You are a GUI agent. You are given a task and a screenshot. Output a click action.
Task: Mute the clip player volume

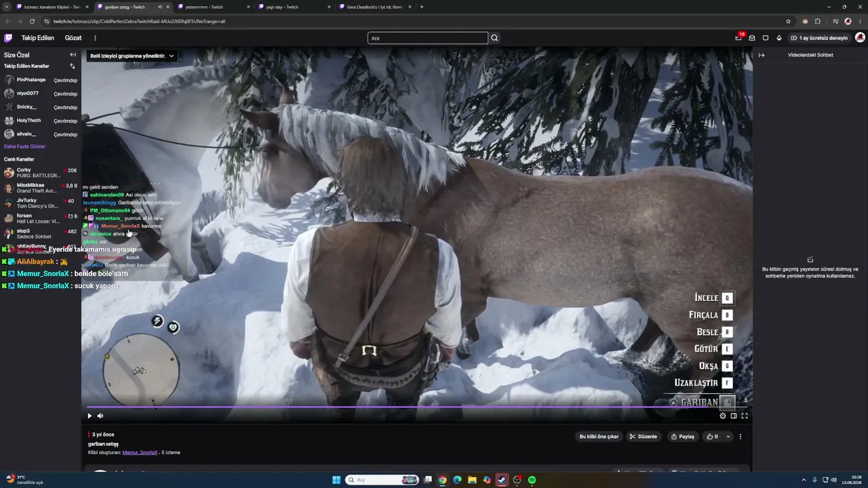(100, 415)
